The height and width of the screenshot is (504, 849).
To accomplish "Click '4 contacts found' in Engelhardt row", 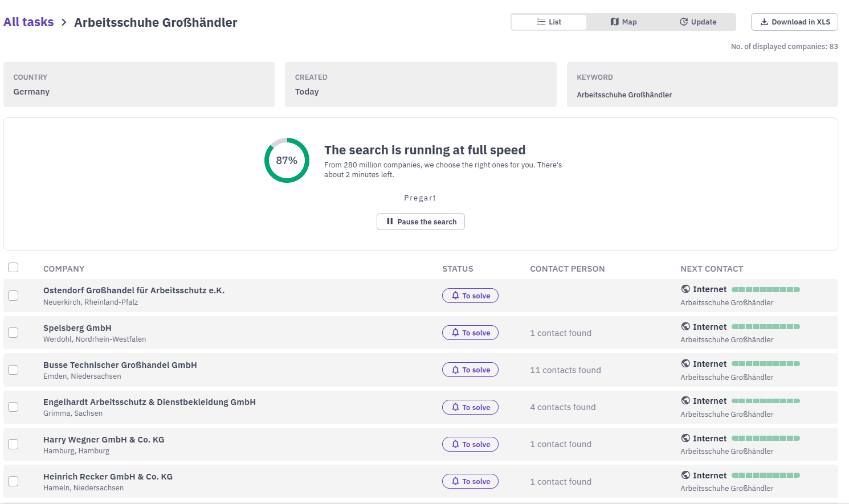I will coord(563,407).
